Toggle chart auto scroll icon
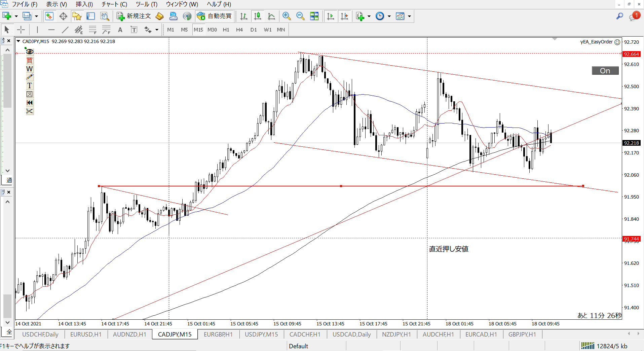The height and width of the screenshot is (351, 644). (331, 16)
